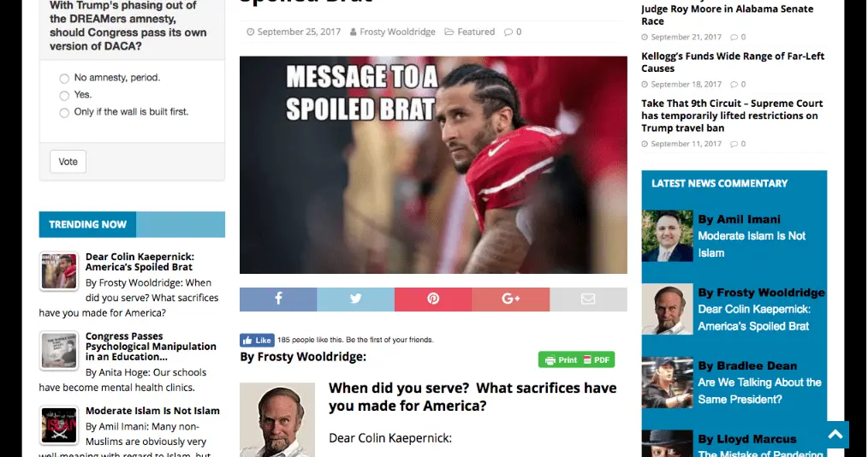Open the Featured category link

pyautogui.click(x=476, y=32)
